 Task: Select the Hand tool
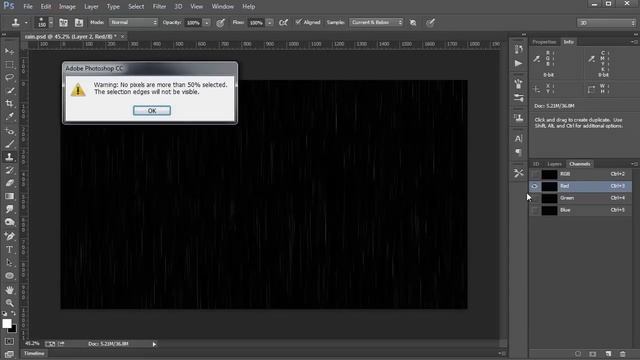click(9, 290)
